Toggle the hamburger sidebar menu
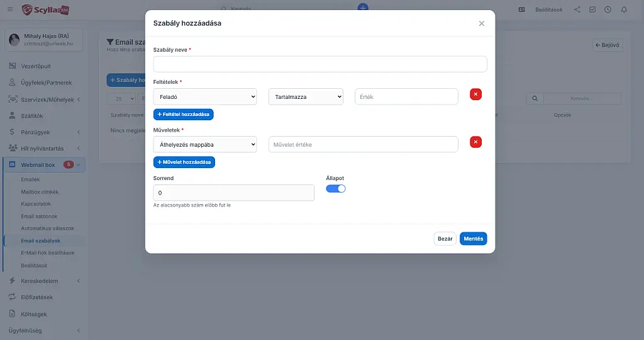This screenshot has height=340, width=644. click(10, 9)
